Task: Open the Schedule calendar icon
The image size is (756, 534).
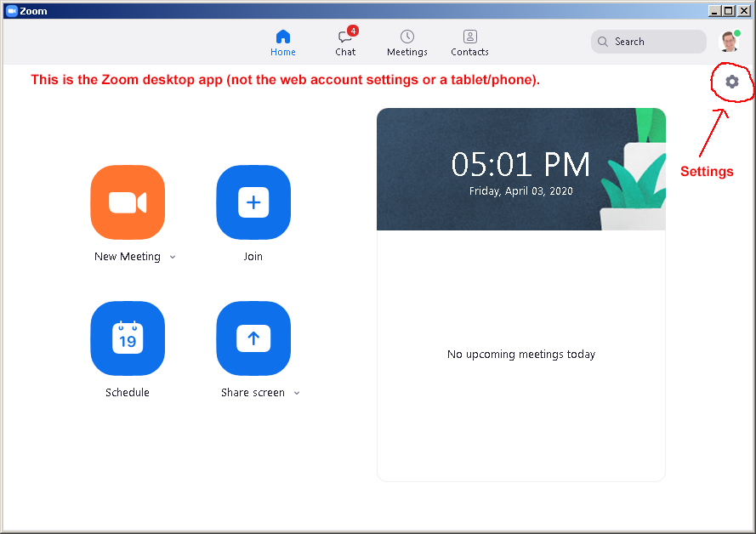Action: tap(128, 338)
